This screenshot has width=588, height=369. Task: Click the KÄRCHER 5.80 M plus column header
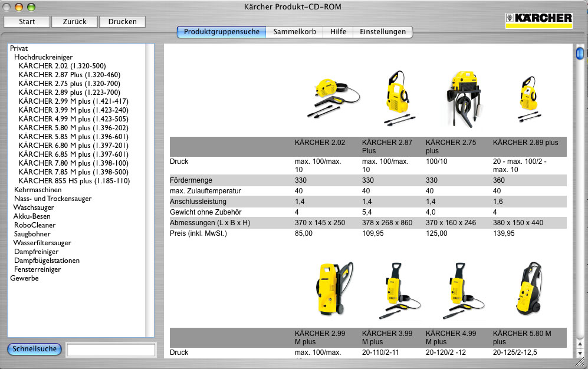(x=522, y=338)
